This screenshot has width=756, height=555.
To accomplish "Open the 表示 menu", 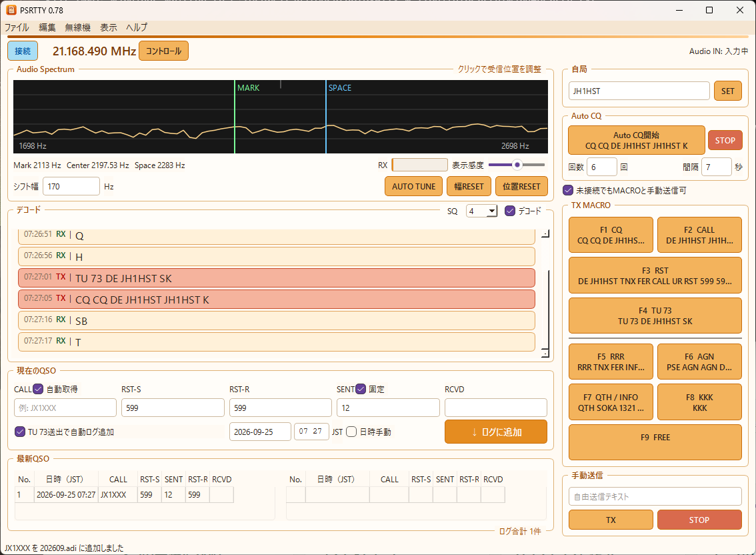I will coord(109,27).
